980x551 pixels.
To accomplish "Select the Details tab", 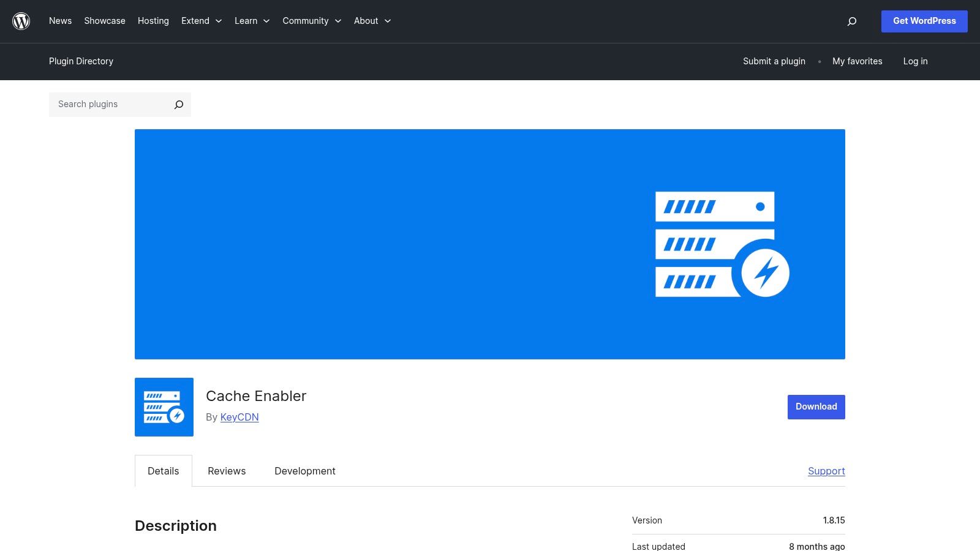I will 164,471.
